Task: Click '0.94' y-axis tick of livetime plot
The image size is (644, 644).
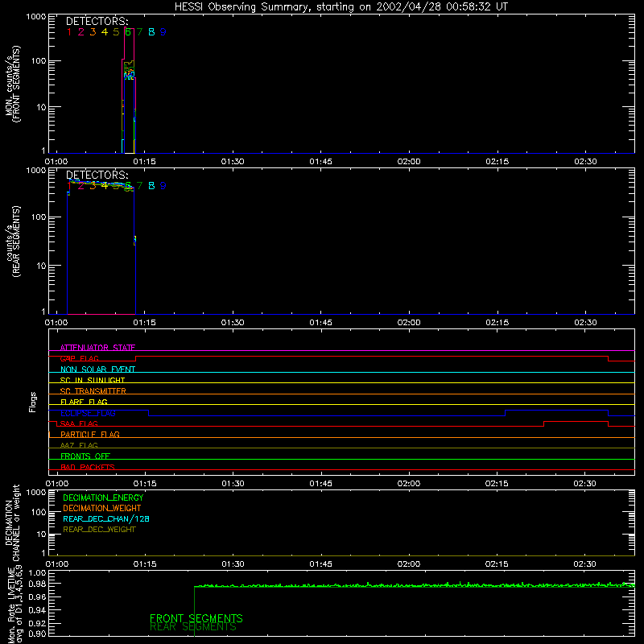Action: click(37, 610)
